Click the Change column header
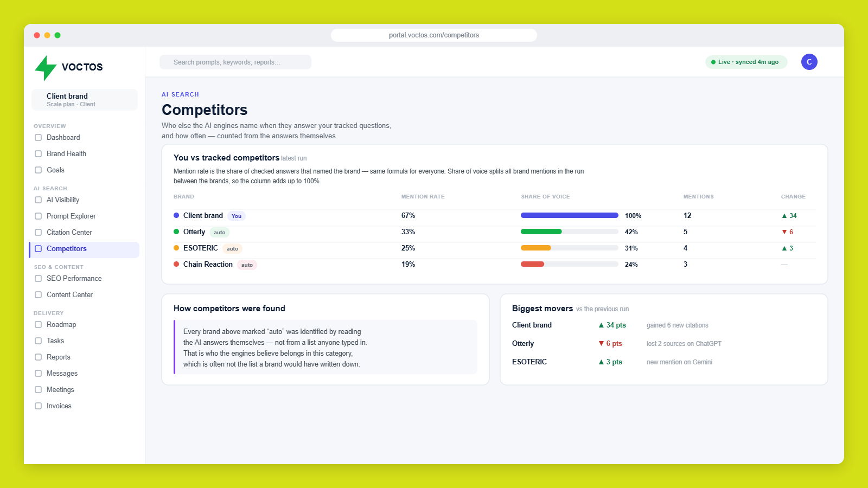The image size is (868, 488). click(x=793, y=197)
